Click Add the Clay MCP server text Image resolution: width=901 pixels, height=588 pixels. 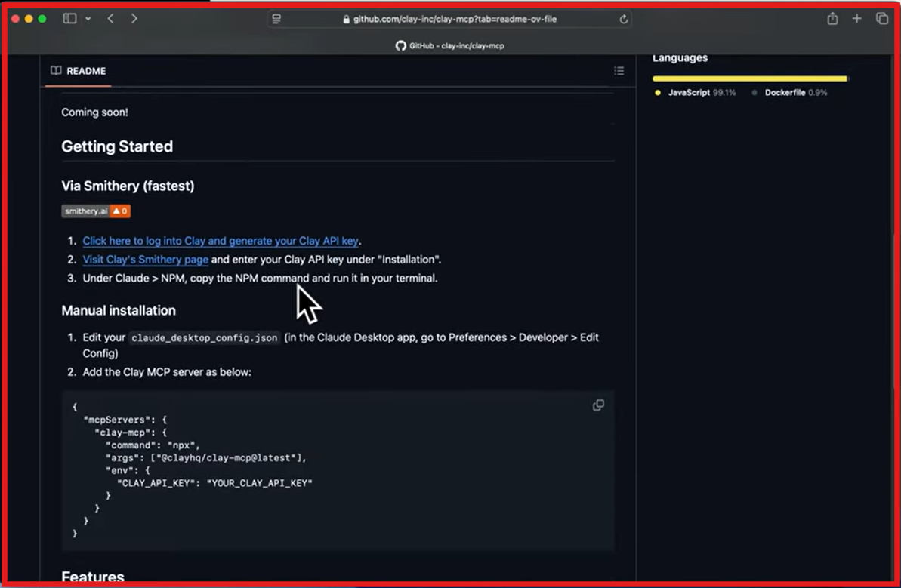pyautogui.click(x=167, y=371)
